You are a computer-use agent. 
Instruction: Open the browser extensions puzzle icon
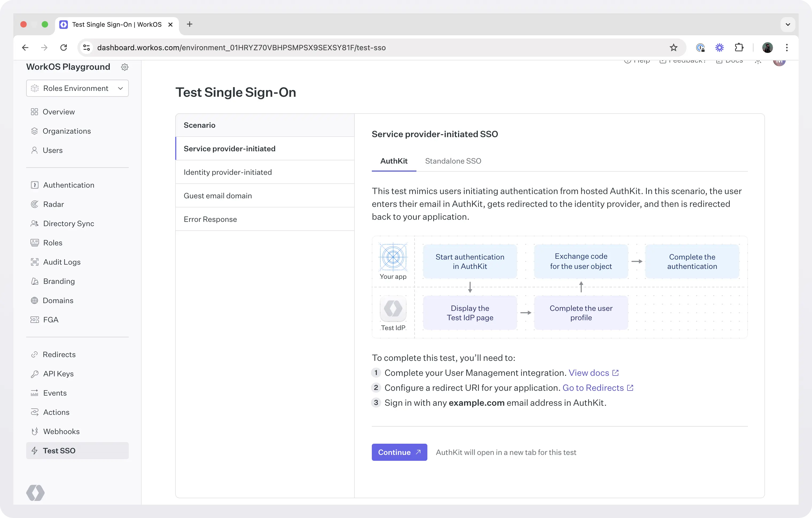[x=739, y=48]
